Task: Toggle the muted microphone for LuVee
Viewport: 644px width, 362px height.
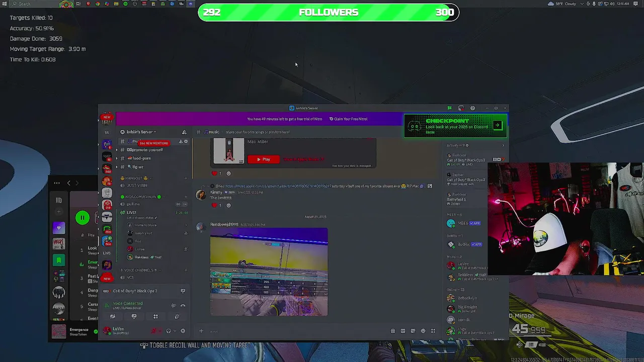Action: pos(153,331)
